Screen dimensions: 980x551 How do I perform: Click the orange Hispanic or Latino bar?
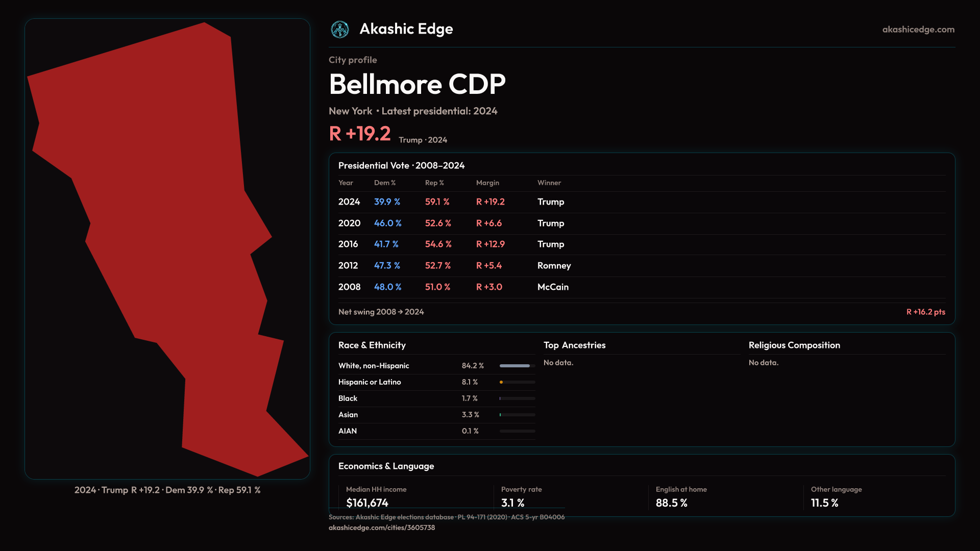tap(502, 382)
